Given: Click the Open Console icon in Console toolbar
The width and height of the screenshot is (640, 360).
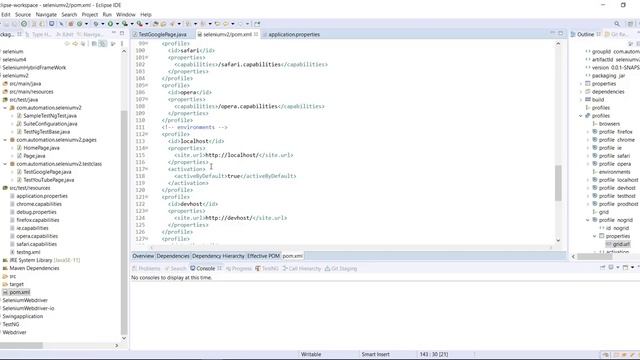Looking at the screenshot, I should tap(625, 267).
